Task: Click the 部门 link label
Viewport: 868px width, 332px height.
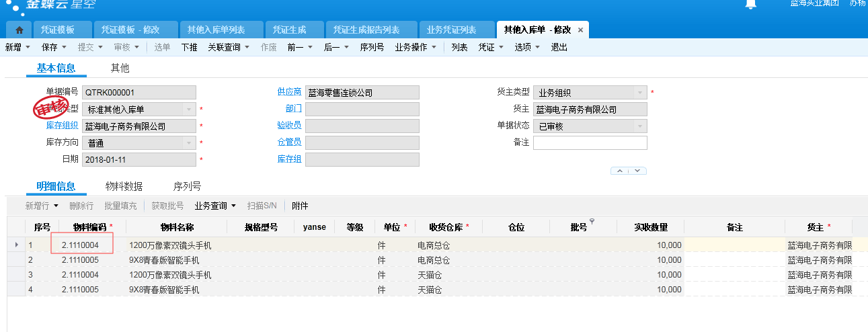Action: coord(293,109)
